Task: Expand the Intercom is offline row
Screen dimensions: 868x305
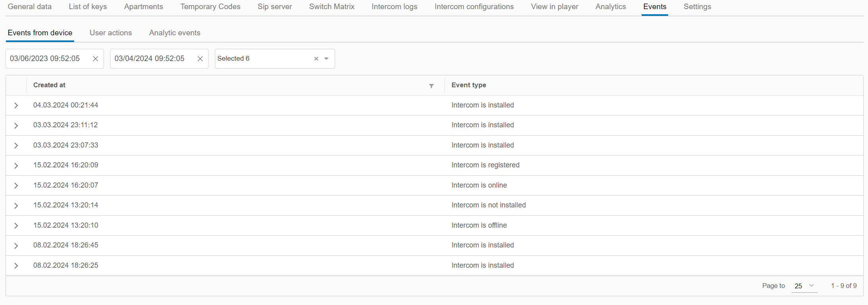Action: click(16, 226)
